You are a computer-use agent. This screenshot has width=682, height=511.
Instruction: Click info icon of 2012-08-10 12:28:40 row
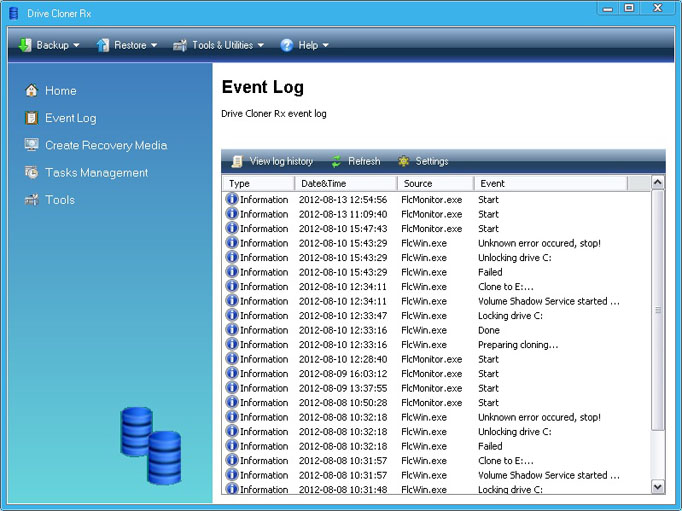pyautogui.click(x=232, y=358)
